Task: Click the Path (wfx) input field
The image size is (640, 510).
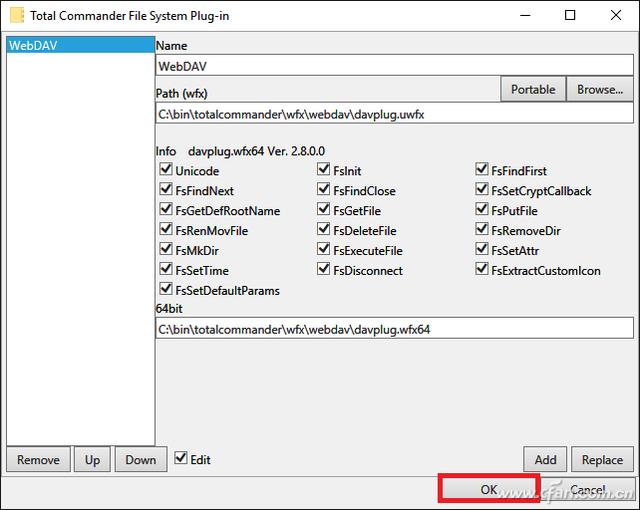Action: pos(394,113)
